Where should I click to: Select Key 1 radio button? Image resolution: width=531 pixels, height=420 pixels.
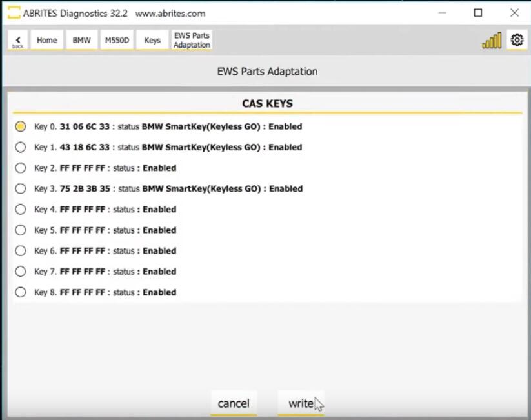pos(20,147)
